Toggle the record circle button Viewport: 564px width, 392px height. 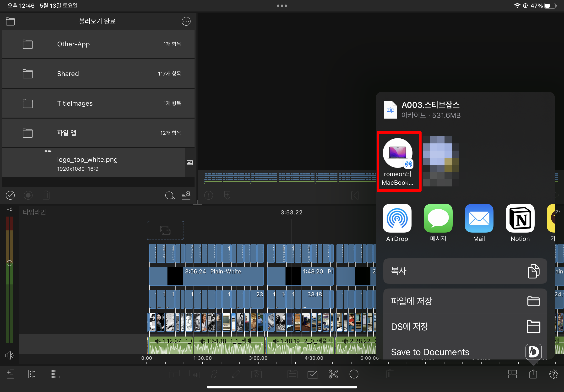pyautogui.click(x=28, y=195)
